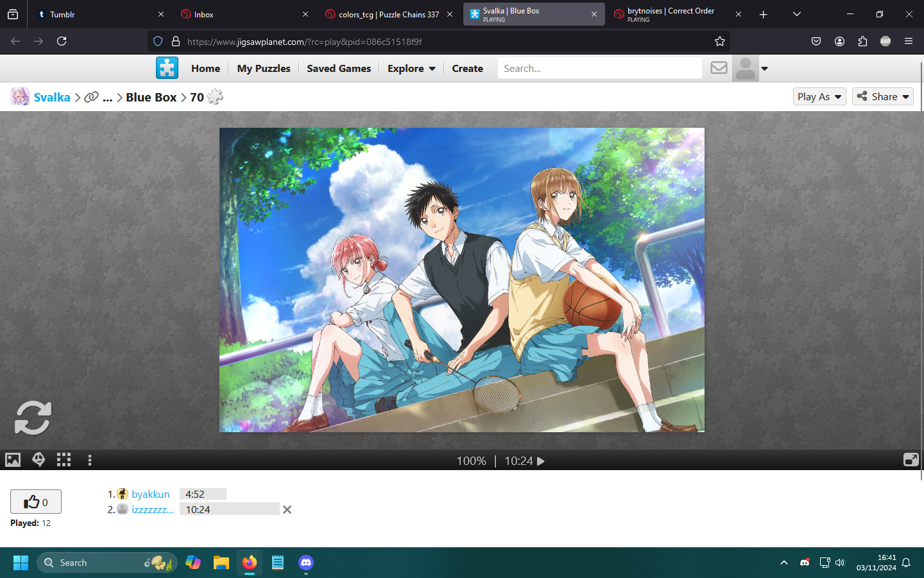This screenshot has width=924, height=578.
Task: Open the Saved Games page
Action: click(x=339, y=68)
